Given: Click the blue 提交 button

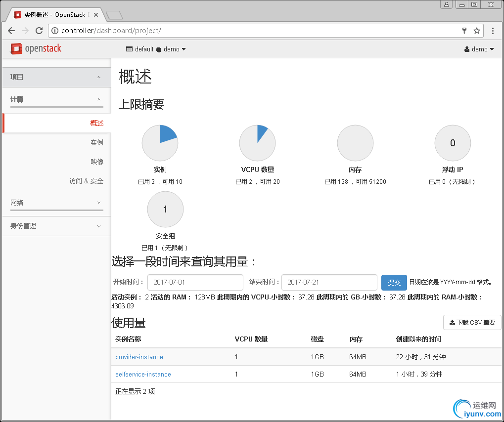Looking at the screenshot, I should click(394, 283).
